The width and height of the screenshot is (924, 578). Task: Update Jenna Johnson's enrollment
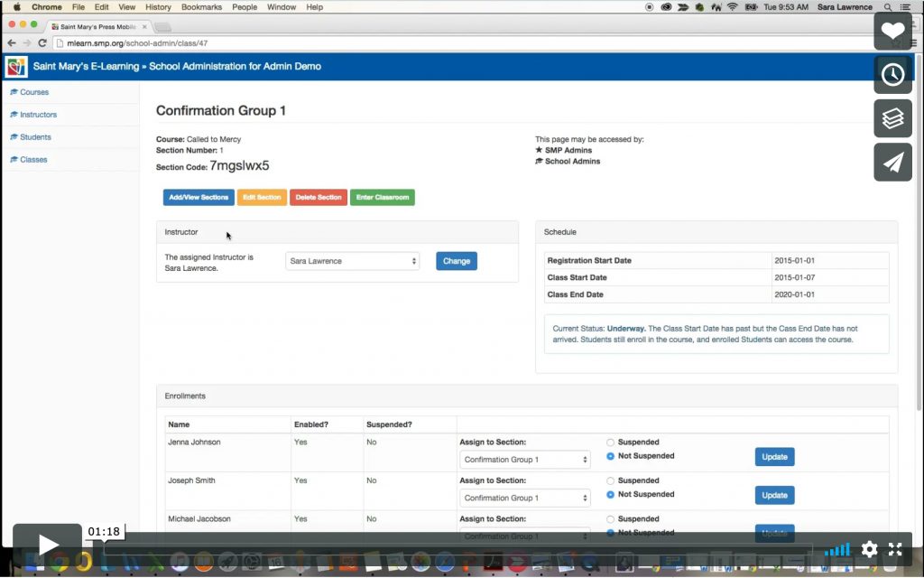[x=774, y=456]
